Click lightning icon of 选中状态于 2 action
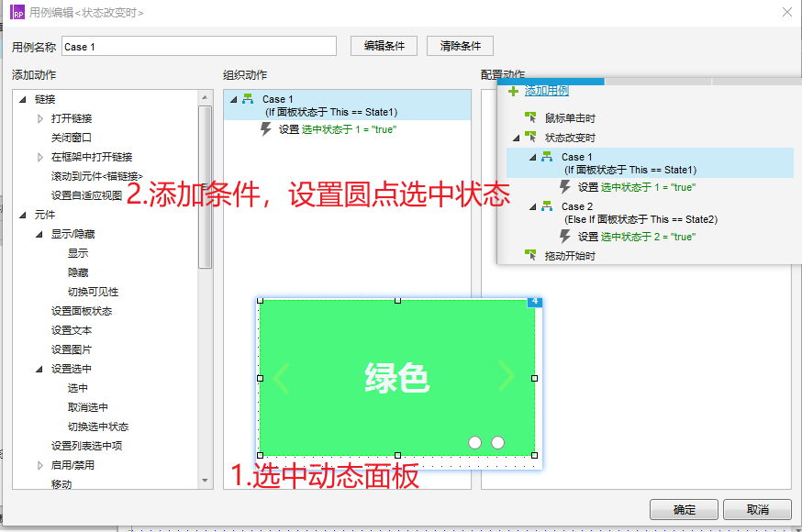Screen dimensions: 802x532 tap(564, 236)
